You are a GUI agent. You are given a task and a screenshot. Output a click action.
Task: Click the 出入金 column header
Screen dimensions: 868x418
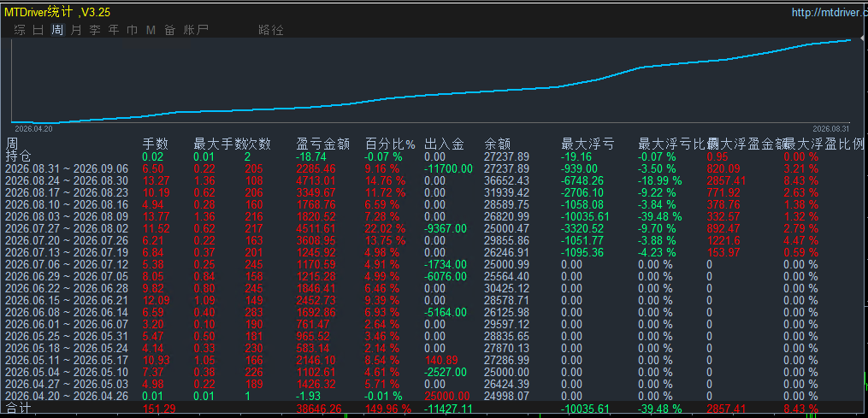click(444, 144)
